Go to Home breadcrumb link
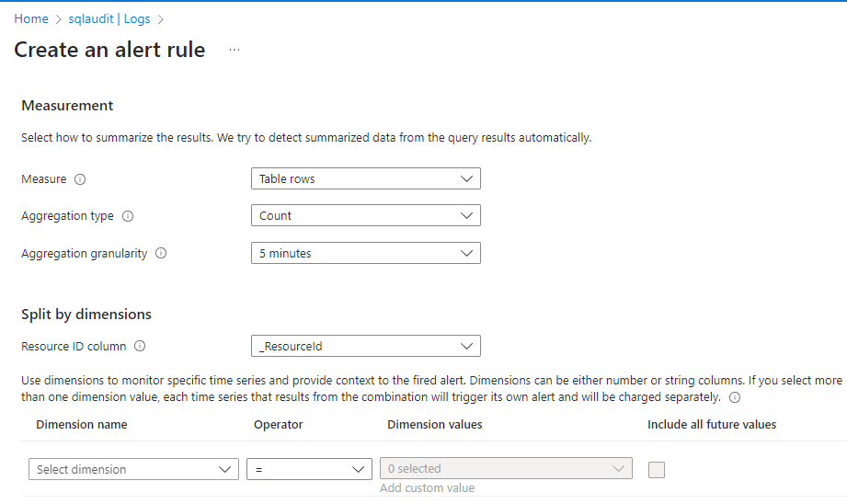This screenshot has height=504, width=847. pos(31,19)
